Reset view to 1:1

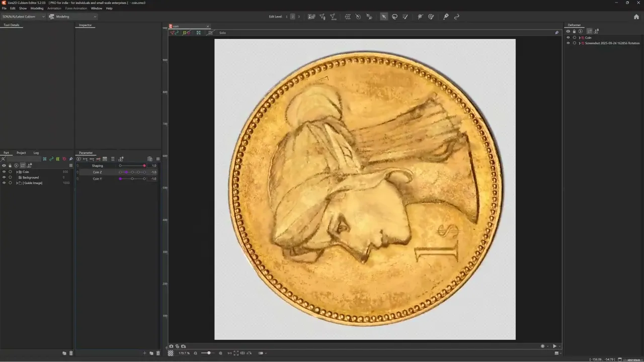tap(229, 353)
